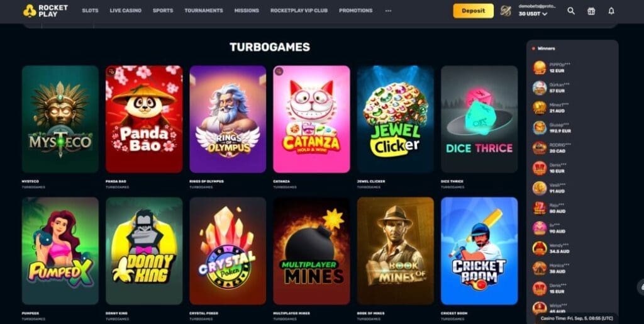Show notifications via the bell icon
644x324 pixels.
pos(611,11)
